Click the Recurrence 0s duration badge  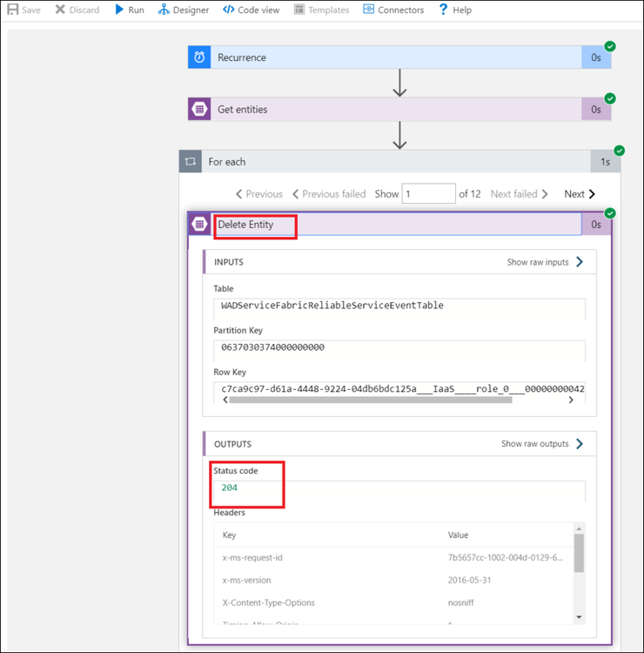coord(596,57)
